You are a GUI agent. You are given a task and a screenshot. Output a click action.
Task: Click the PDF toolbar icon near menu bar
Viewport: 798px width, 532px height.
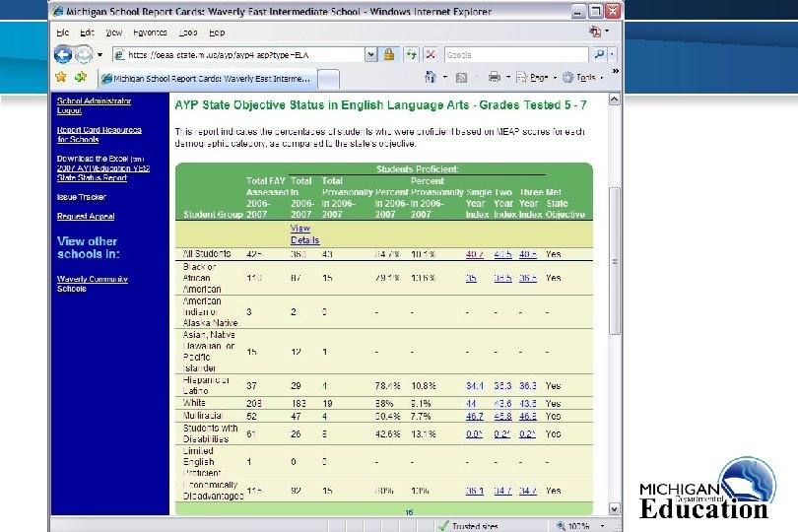coord(595,32)
